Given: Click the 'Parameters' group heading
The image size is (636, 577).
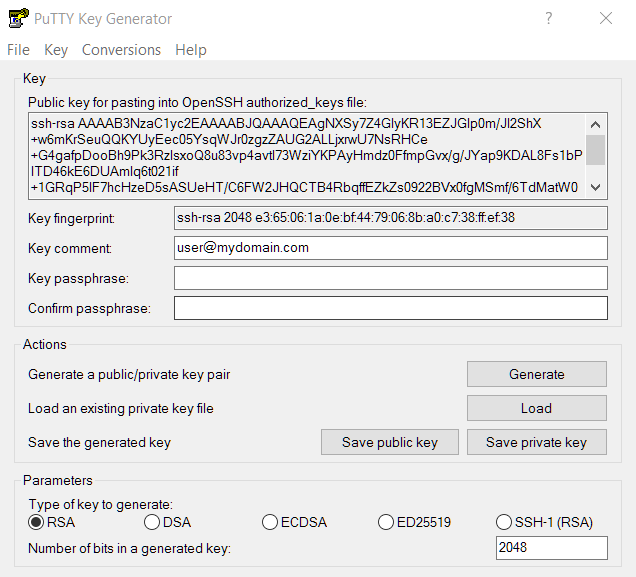Looking at the screenshot, I should 58,480.
